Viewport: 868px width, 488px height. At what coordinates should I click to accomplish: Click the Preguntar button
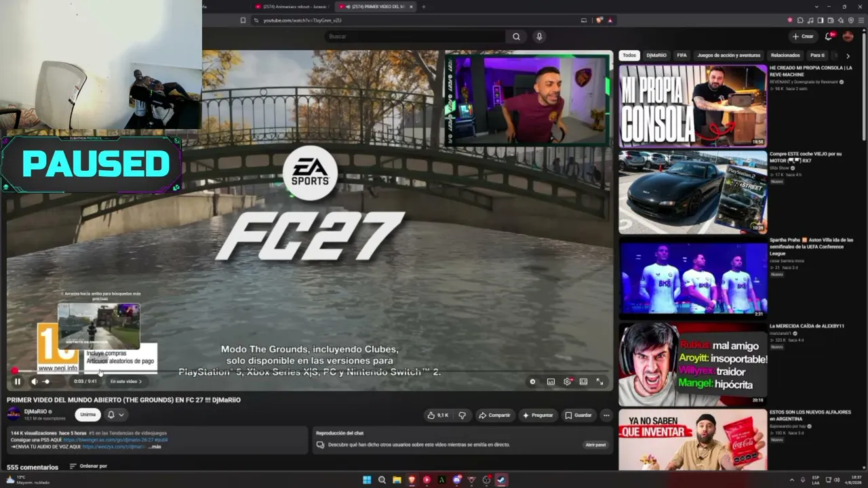click(538, 415)
